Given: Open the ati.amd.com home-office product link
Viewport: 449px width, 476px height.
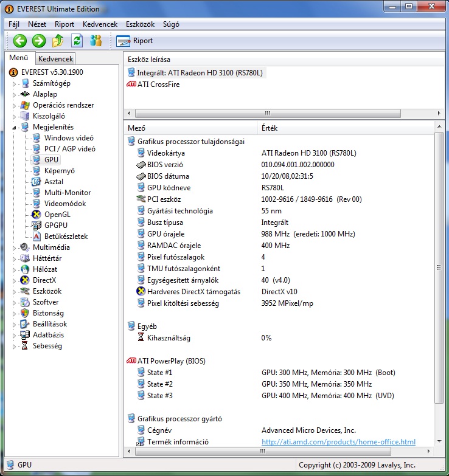Looking at the screenshot, I should tap(338, 442).
